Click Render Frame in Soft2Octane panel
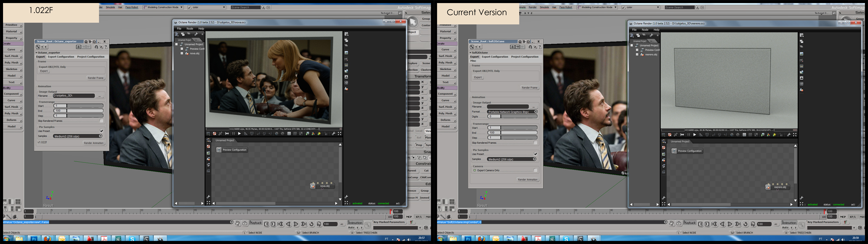Screen dimensions: 868x244 [x=529, y=88]
